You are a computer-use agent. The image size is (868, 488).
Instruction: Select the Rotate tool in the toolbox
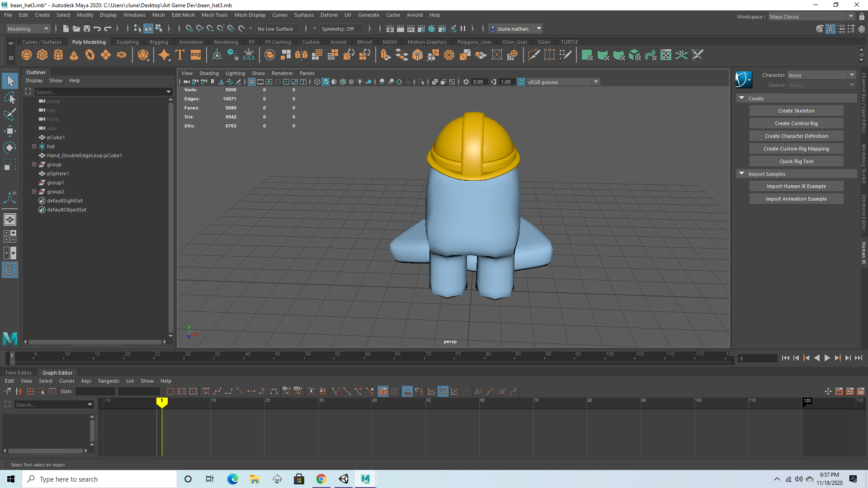coord(9,148)
